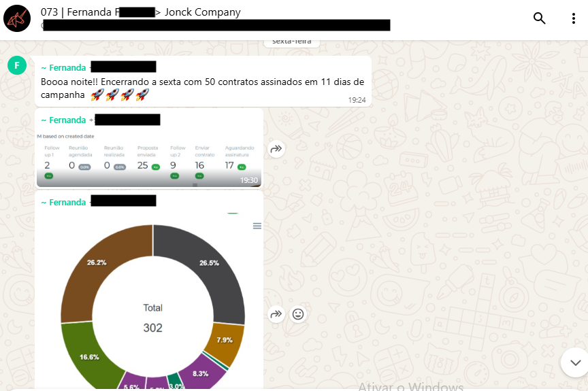Open search in this chat
This screenshot has width=588, height=391.
[539, 18]
